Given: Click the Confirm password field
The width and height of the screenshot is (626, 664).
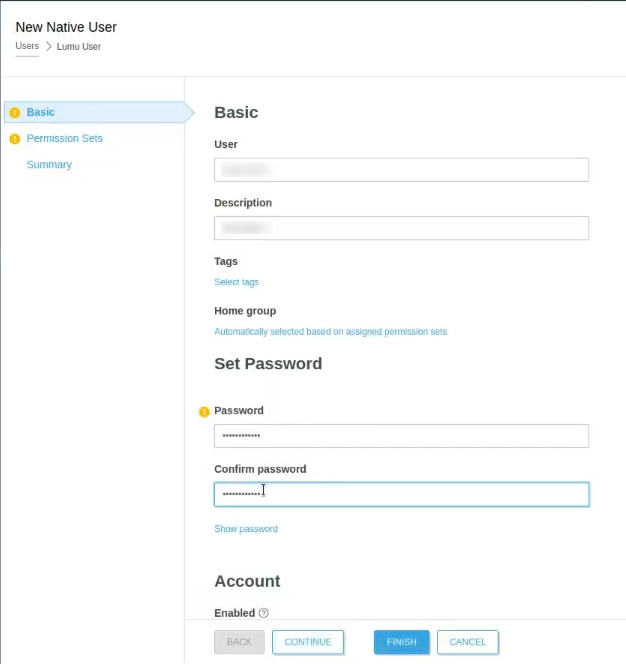Looking at the screenshot, I should click(x=401, y=494).
